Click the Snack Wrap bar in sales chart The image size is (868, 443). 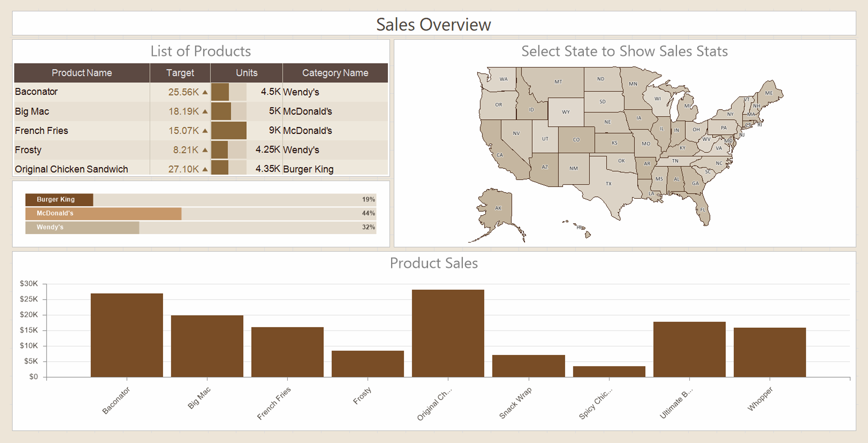(529, 366)
